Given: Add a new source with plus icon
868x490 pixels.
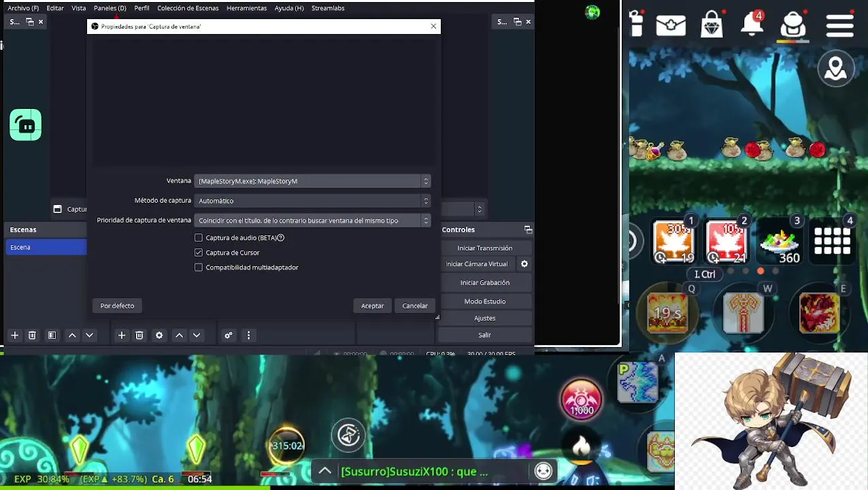Looking at the screenshot, I should 122,335.
